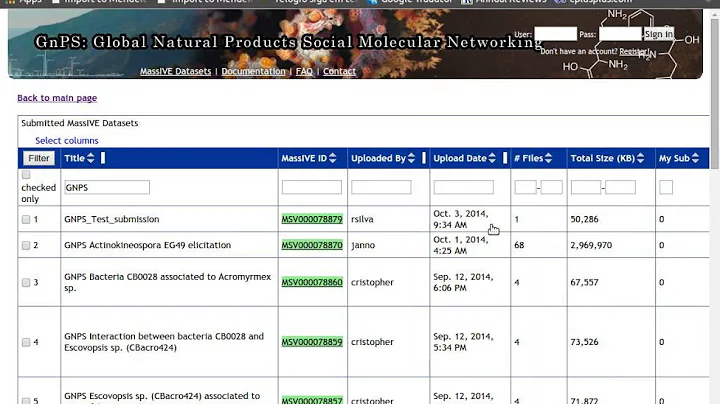
Task: Click uploader name janno
Action: tap(363, 245)
